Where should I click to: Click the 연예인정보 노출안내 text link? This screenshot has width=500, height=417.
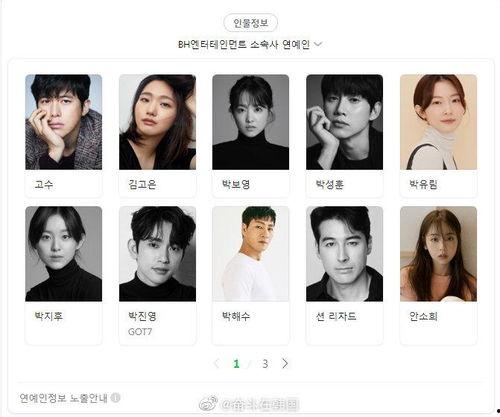tap(63, 398)
